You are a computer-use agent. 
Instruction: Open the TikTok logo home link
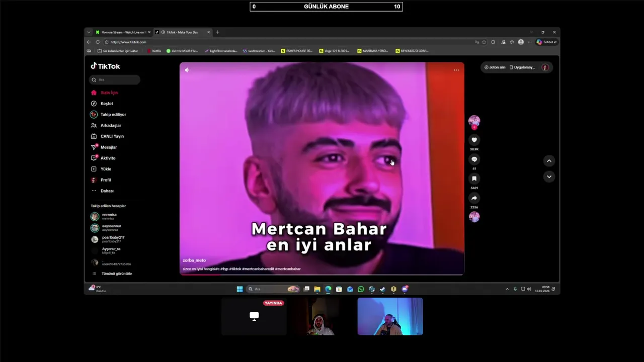click(x=105, y=66)
